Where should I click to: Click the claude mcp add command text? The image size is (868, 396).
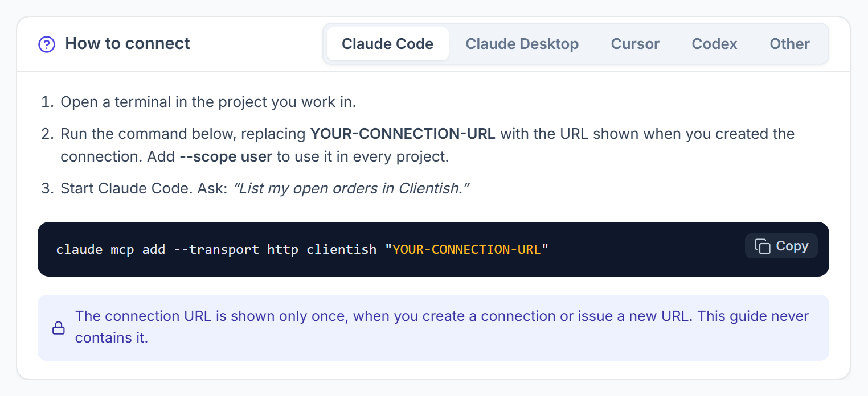[x=302, y=249]
